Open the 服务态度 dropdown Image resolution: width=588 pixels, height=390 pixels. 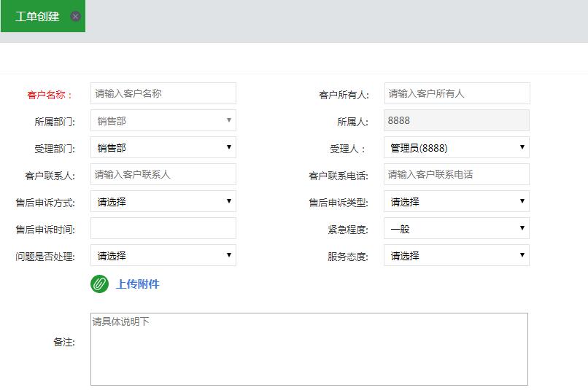pos(457,255)
